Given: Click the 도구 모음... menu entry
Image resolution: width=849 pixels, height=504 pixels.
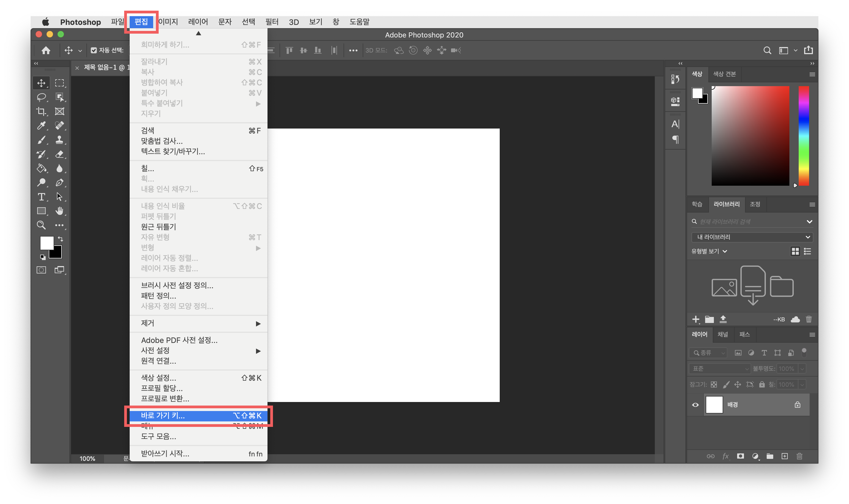Looking at the screenshot, I should (159, 436).
